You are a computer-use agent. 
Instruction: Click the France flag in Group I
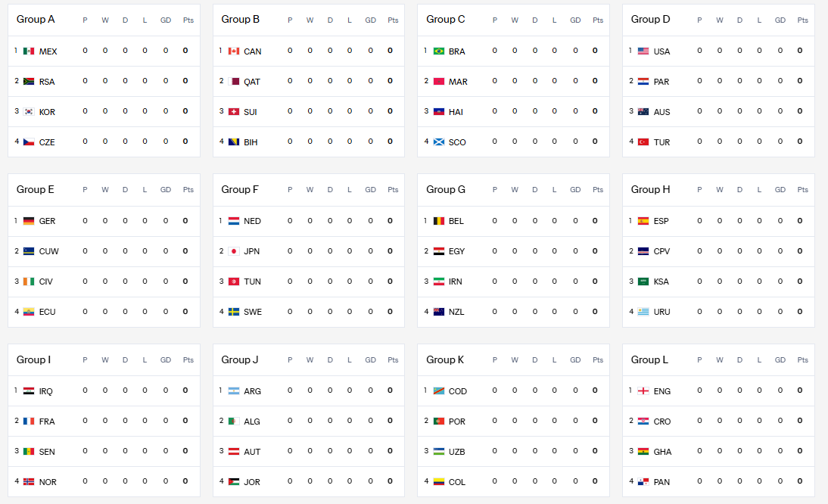(x=30, y=422)
